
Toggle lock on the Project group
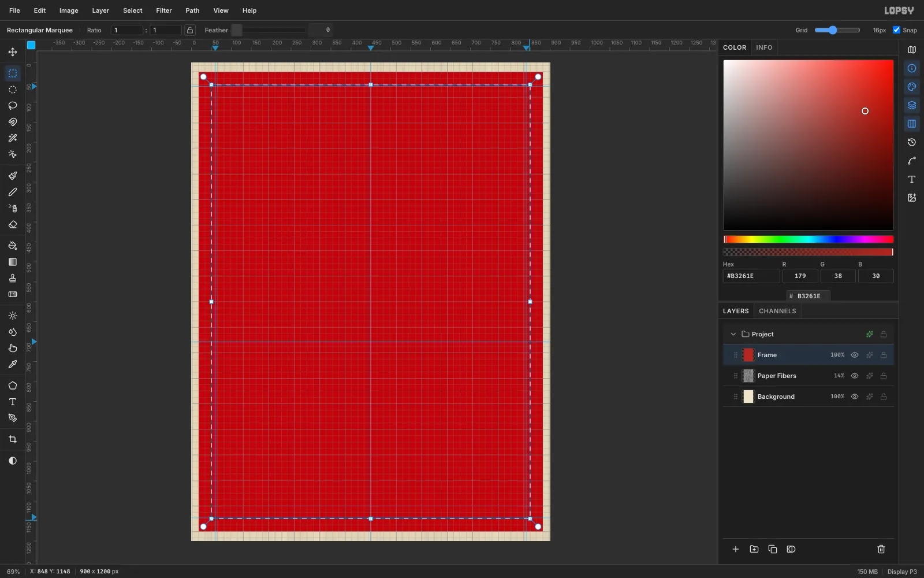coord(884,334)
